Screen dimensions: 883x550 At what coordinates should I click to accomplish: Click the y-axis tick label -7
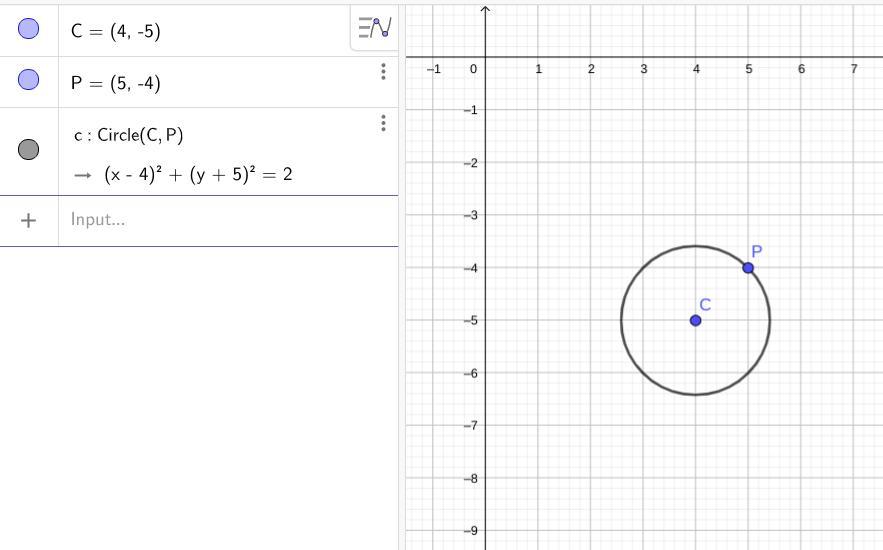(x=470, y=426)
